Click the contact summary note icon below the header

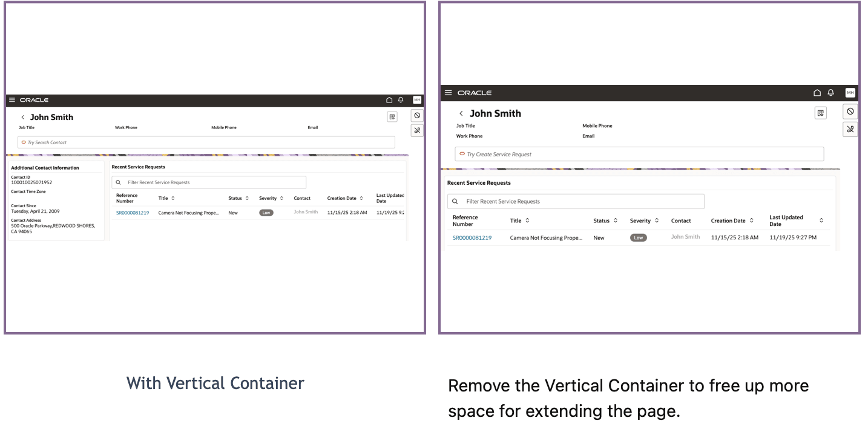[x=821, y=113]
